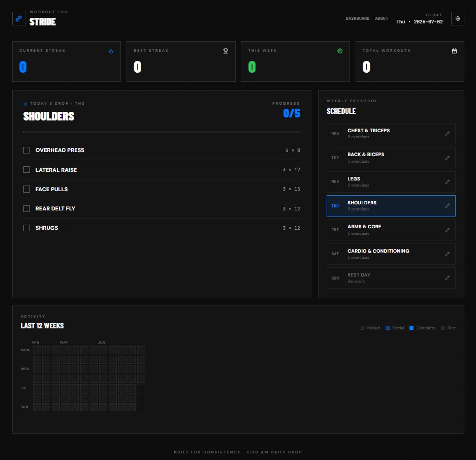This screenshot has width=476, height=460.
Task: Edit the Saturday Cardio & Conditioning pencil icon
Action: pyautogui.click(x=447, y=254)
